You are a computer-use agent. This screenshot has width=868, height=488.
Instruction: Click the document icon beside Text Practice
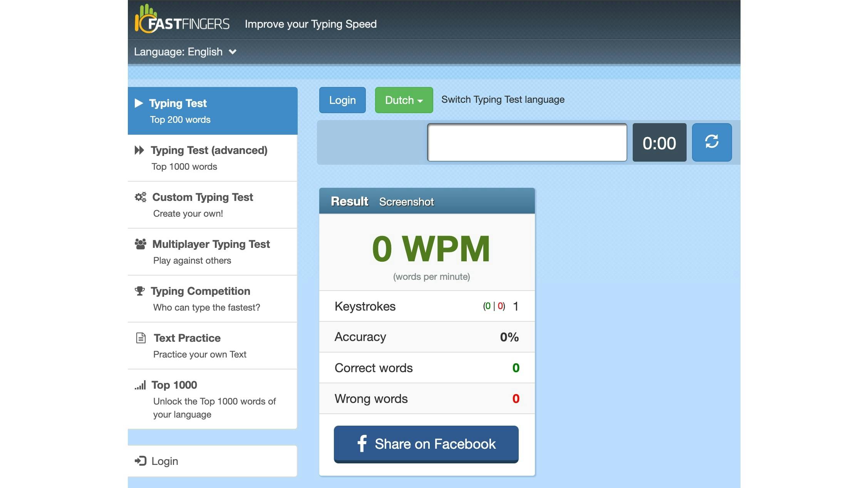(141, 338)
